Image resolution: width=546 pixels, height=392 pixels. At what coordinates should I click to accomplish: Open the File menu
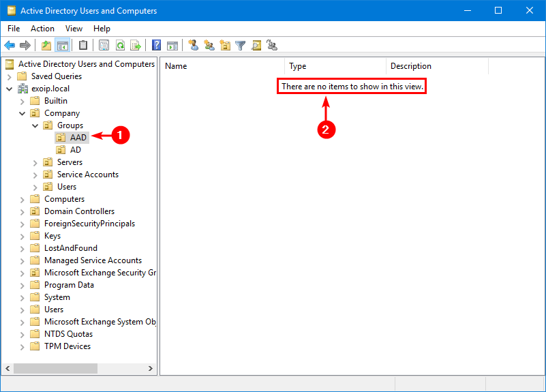14,29
